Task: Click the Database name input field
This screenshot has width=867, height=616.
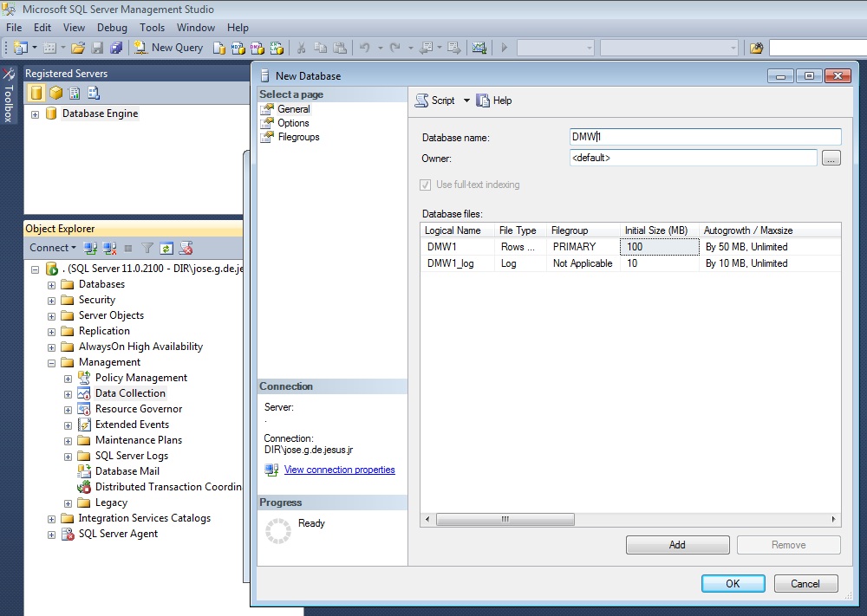Action: point(705,137)
